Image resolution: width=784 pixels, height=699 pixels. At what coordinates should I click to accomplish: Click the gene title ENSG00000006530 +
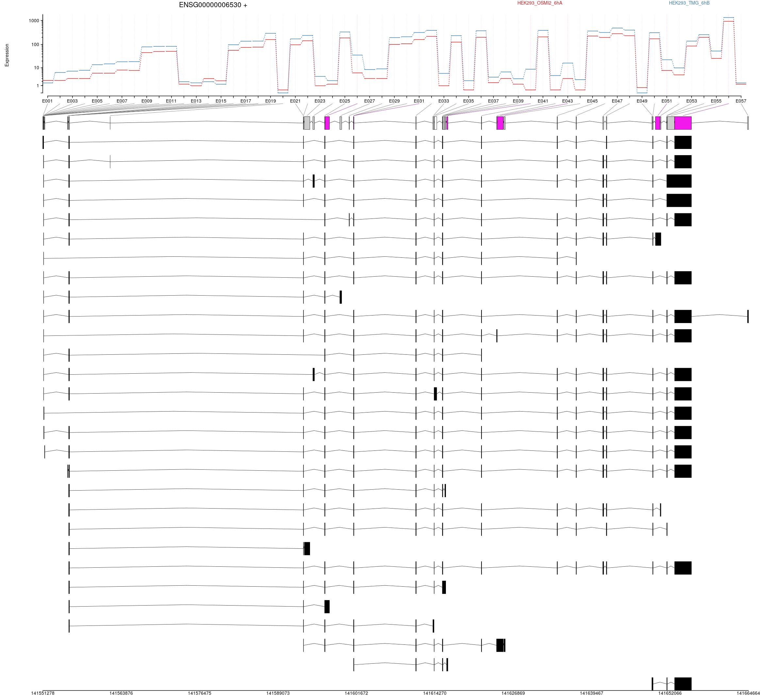[x=213, y=5]
